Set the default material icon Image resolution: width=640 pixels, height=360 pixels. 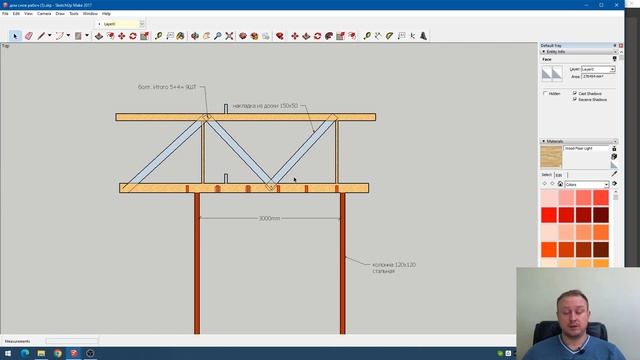[x=614, y=165]
